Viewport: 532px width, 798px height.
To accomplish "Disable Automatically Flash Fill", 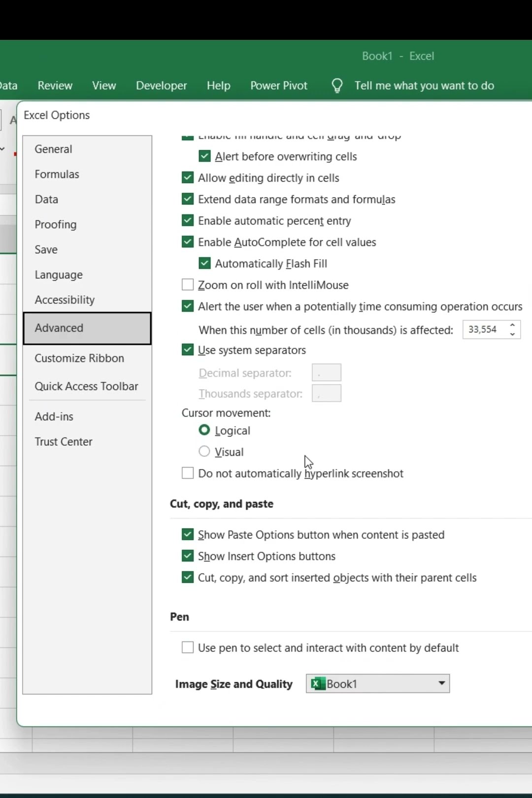I will [204, 264].
